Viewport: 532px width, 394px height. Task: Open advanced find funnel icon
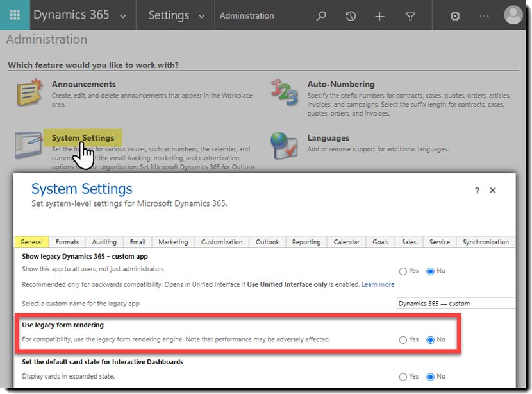click(x=410, y=16)
